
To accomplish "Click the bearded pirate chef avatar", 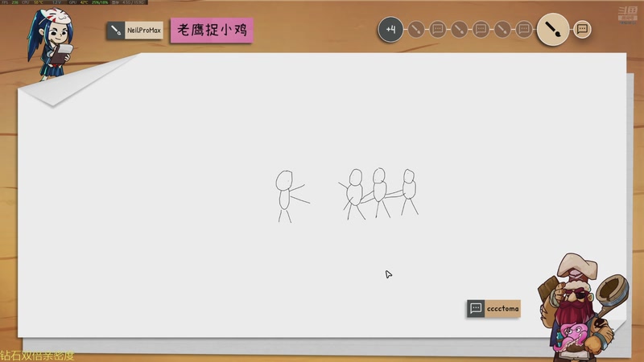I will click(x=583, y=306).
